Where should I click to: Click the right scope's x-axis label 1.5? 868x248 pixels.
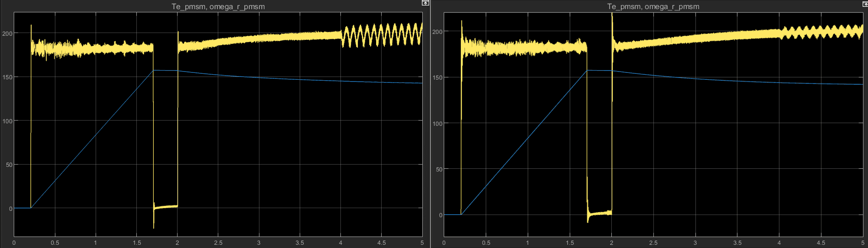click(x=570, y=242)
